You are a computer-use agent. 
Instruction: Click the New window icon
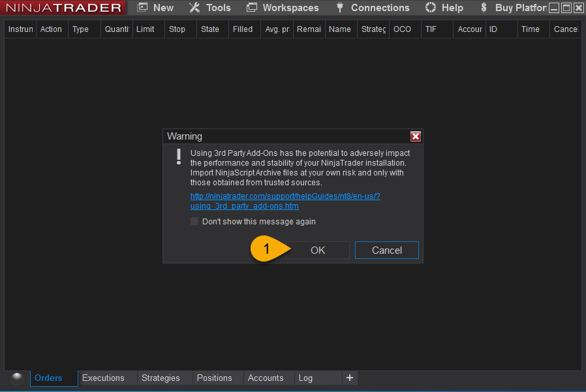[x=142, y=7]
